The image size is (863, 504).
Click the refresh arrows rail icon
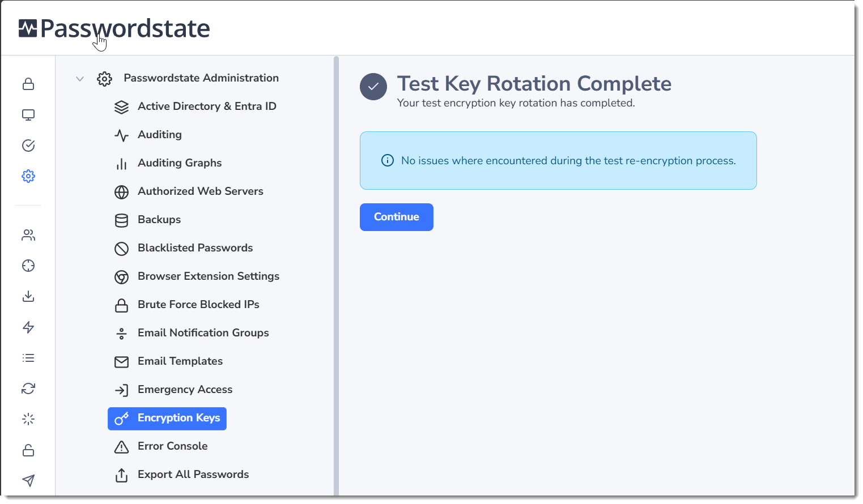pos(28,388)
